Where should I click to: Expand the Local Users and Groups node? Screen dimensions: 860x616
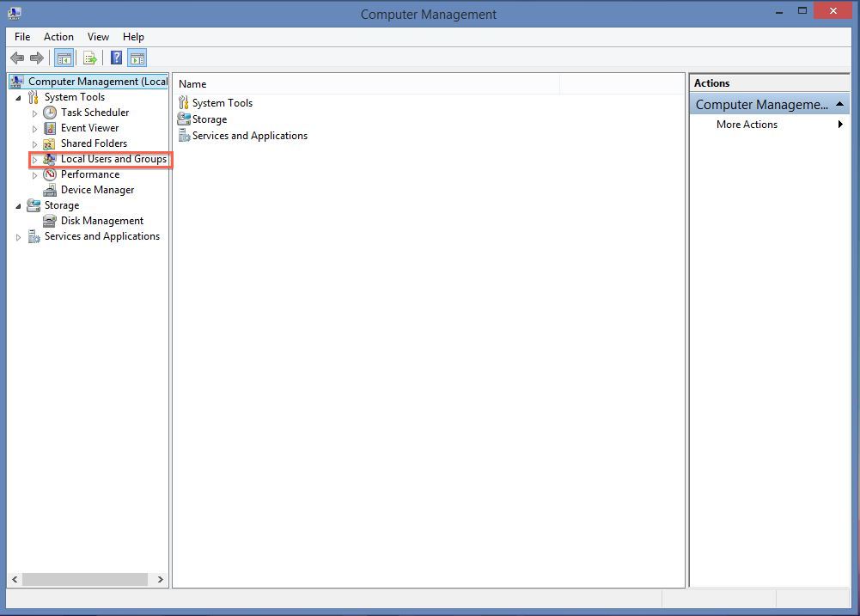pyautogui.click(x=34, y=160)
